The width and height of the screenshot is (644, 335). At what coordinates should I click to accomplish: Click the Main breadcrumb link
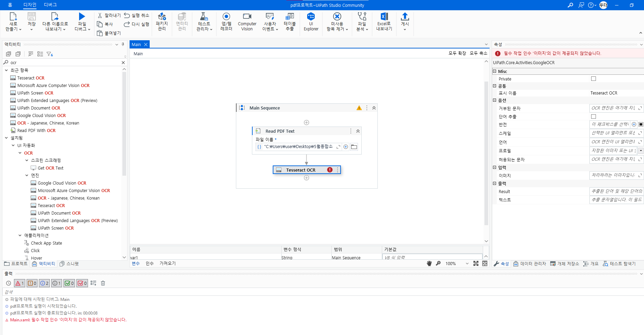[x=138, y=54]
